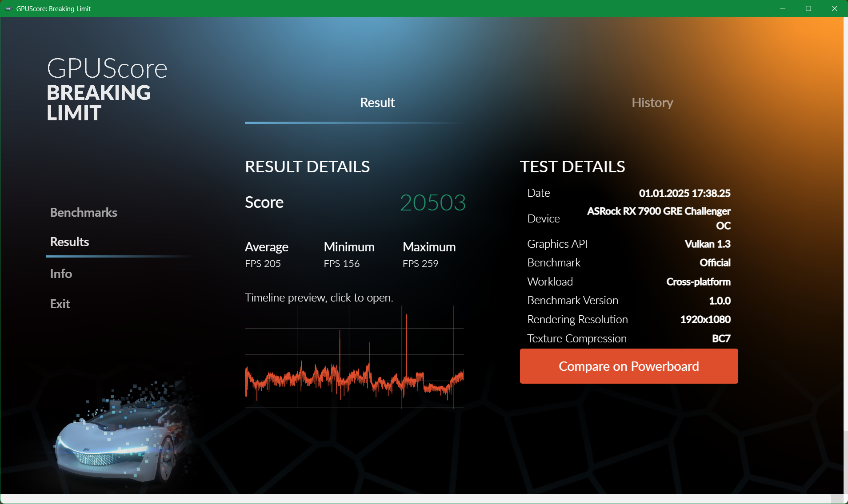Click the Compare on Powerboard button
The width and height of the screenshot is (848, 504).
(x=629, y=366)
